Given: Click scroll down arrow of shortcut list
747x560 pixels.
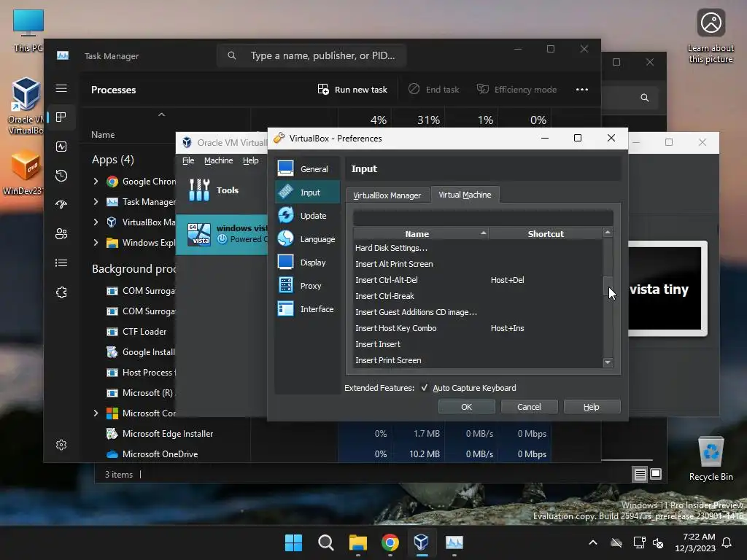Looking at the screenshot, I should tap(608, 362).
